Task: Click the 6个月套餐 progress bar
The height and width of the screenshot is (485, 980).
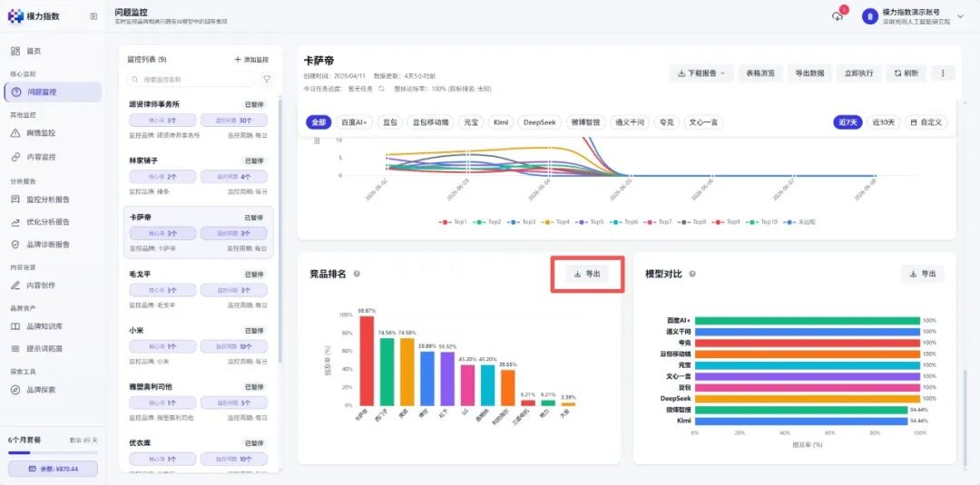Action: [53, 452]
